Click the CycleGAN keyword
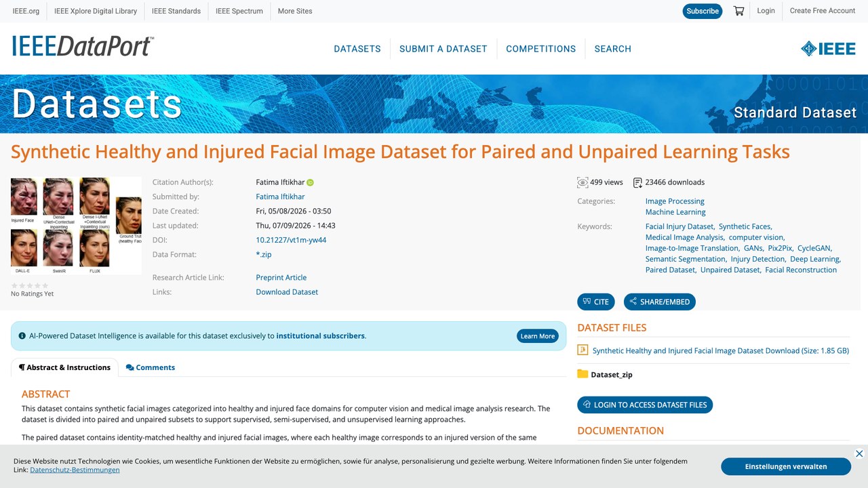The width and height of the screenshot is (868, 488). coord(814,248)
